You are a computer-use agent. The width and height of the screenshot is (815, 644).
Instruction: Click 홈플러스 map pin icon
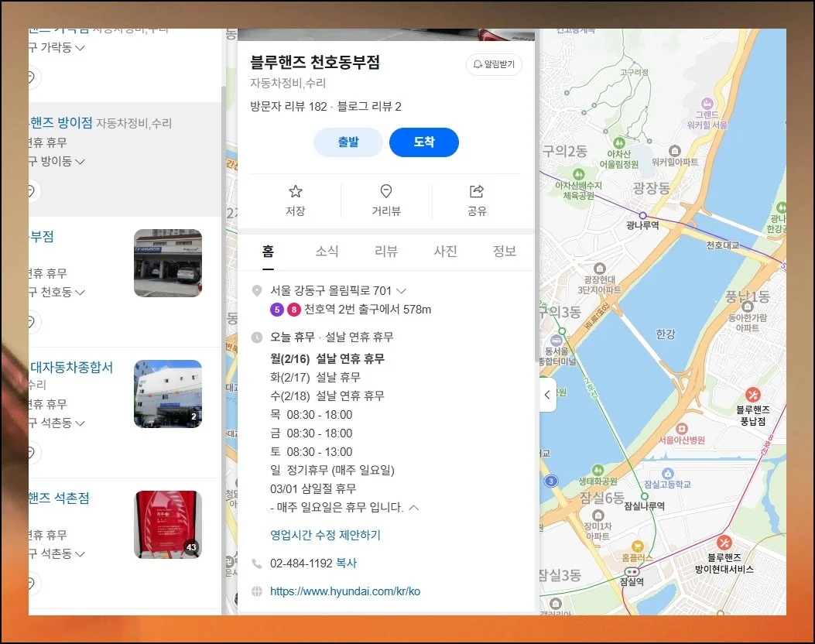coord(637,546)
